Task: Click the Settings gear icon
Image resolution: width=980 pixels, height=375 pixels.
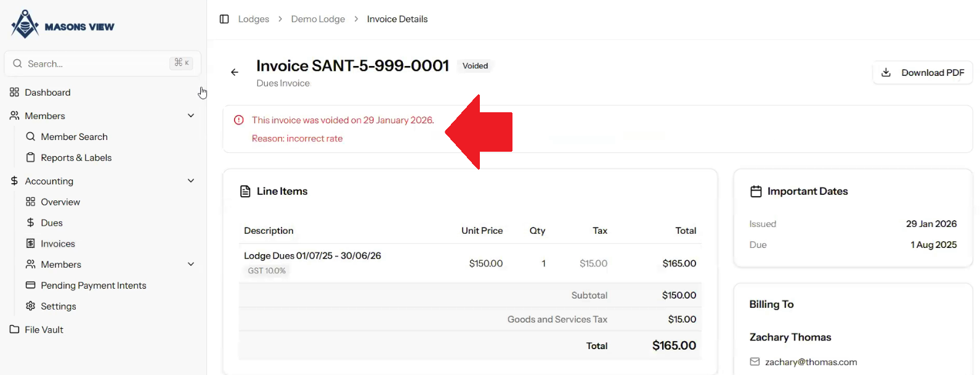Action: tap(30, 306)
